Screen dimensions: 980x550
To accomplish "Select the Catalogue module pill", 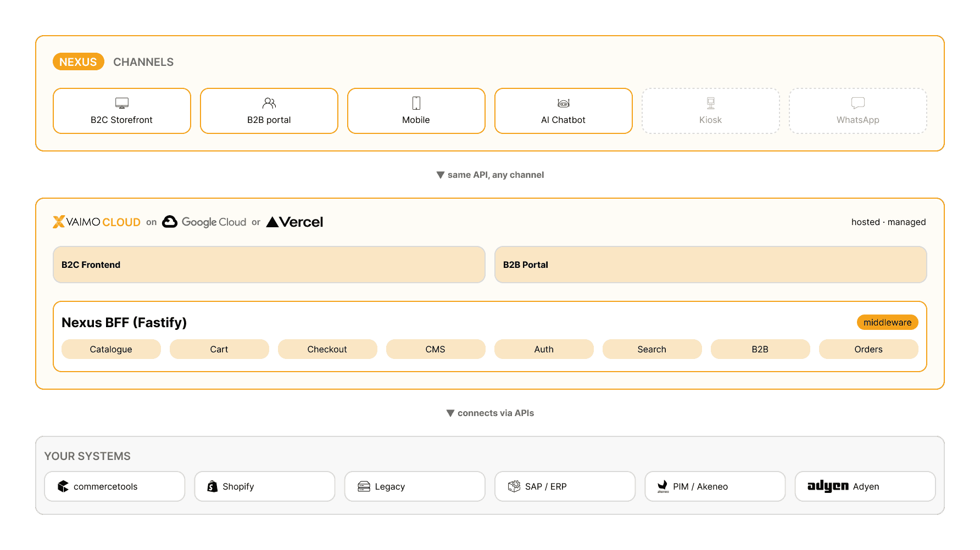I will pyautogui.click(x=111, y=349).
